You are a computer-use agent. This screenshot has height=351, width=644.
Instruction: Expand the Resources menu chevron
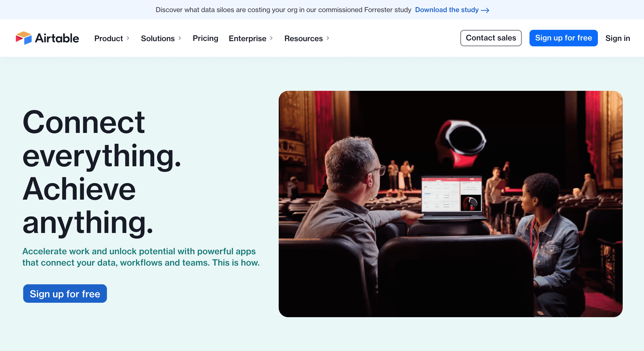(x=328, y=38)
